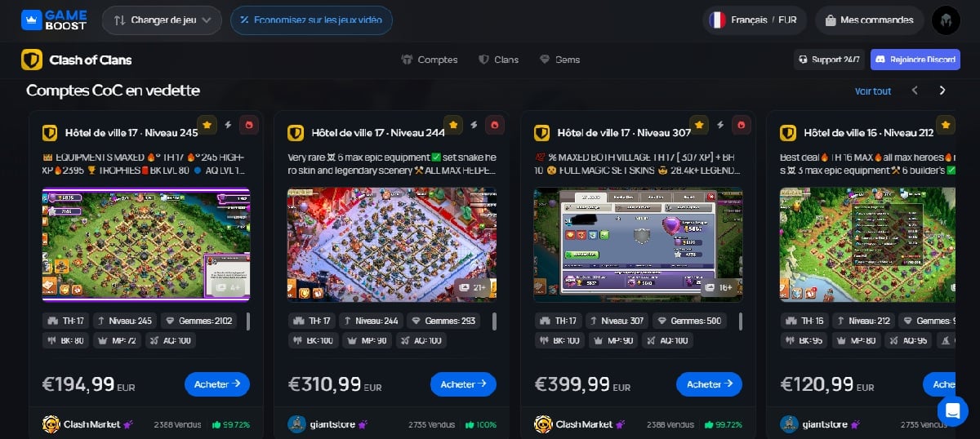Go to next featured accounts with right chevron
This screenshot has height=439, width=980.
point(942,91)
